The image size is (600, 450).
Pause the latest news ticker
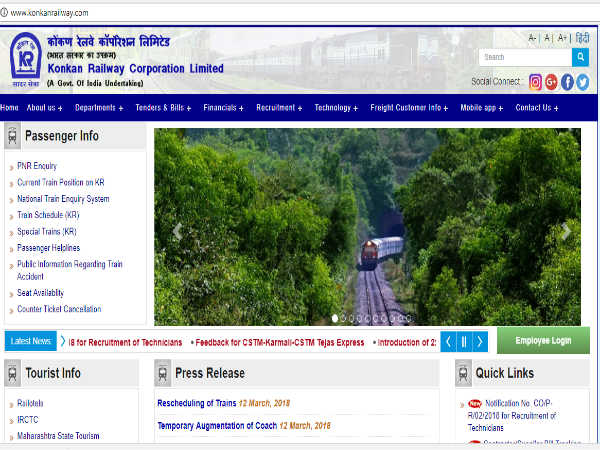[464, 341]
